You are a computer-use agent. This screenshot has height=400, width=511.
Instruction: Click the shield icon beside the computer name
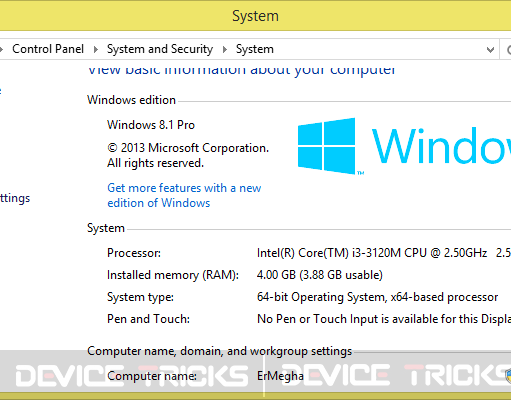508,376
